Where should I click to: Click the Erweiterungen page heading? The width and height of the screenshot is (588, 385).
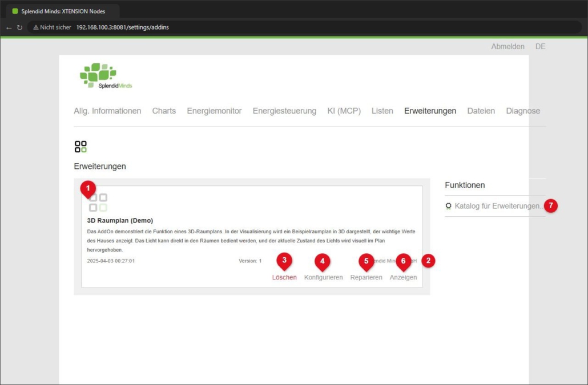pos(100,167)
